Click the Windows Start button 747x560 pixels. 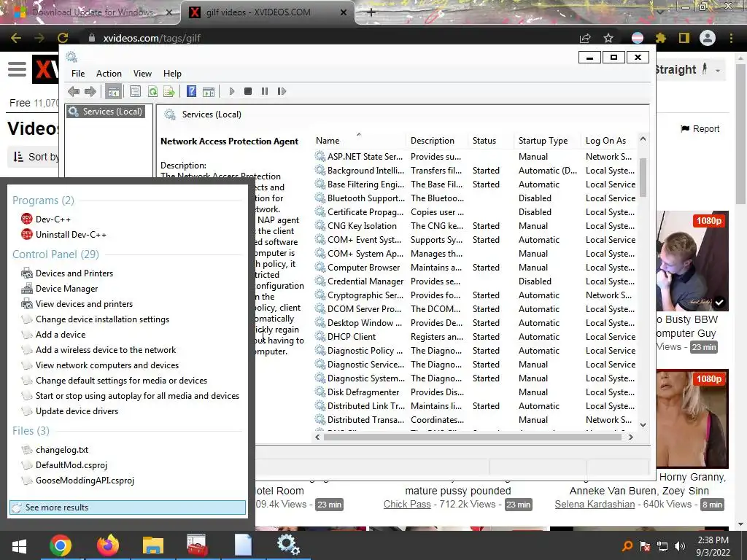19,545
